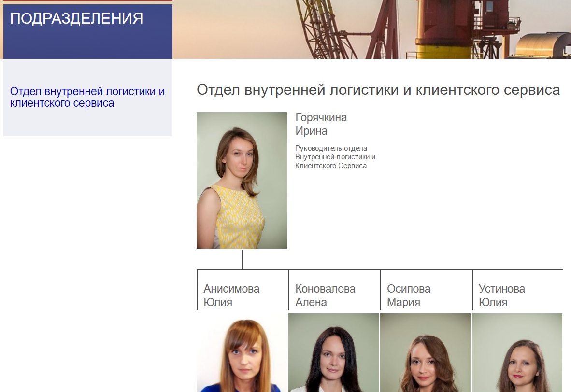Click Осипова Мария's photo
Viewport: 571px width, 392px height.
[425, 353]
